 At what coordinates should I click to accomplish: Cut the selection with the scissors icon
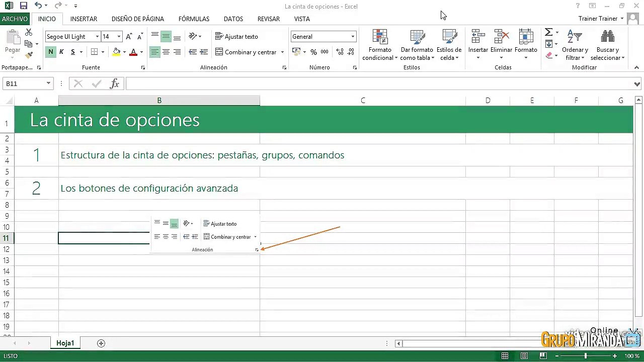pos(29,32)
